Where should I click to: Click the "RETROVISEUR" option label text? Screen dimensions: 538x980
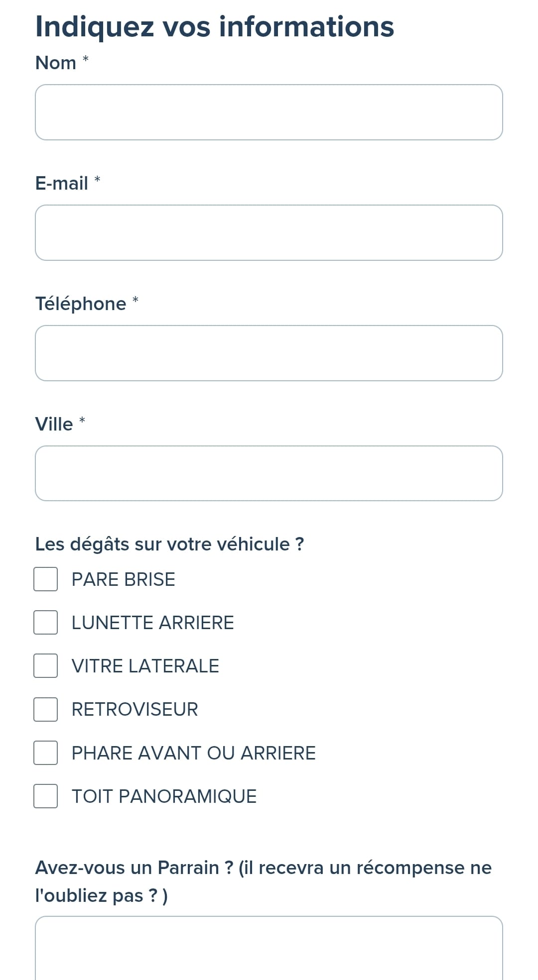tap(135, 710)
